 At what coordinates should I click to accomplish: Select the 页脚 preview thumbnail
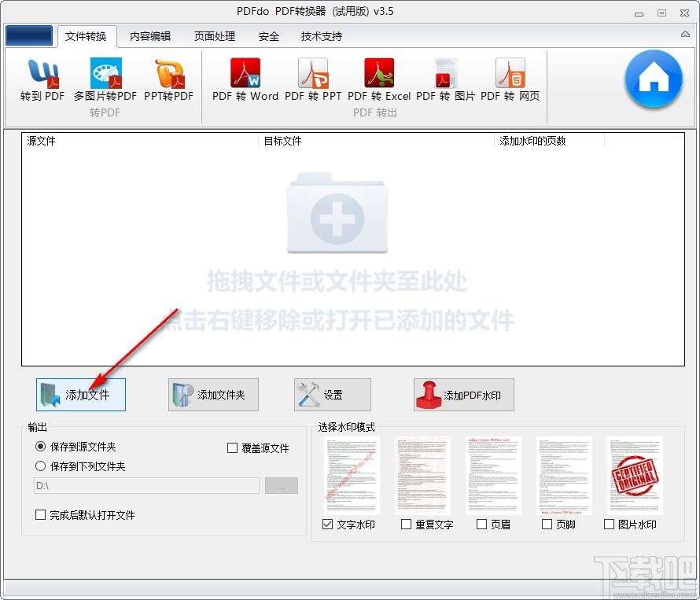pos(564,476)
